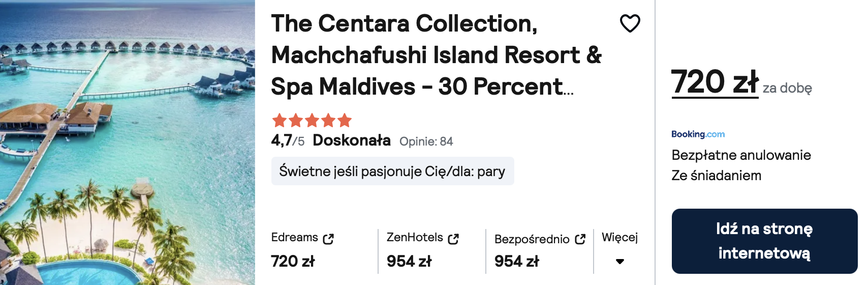The image size is (868, 285).
Task: Save hotel with the heart icon
Action: 630,23
